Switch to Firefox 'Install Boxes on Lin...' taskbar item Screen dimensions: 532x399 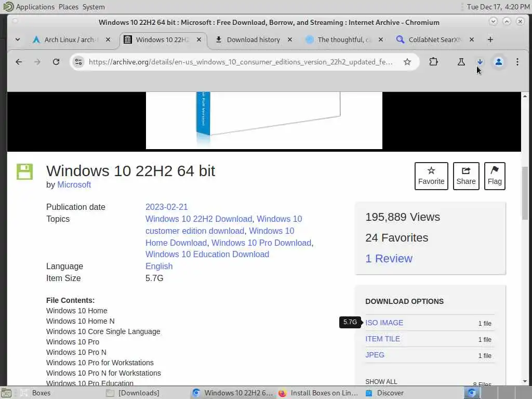318,393
